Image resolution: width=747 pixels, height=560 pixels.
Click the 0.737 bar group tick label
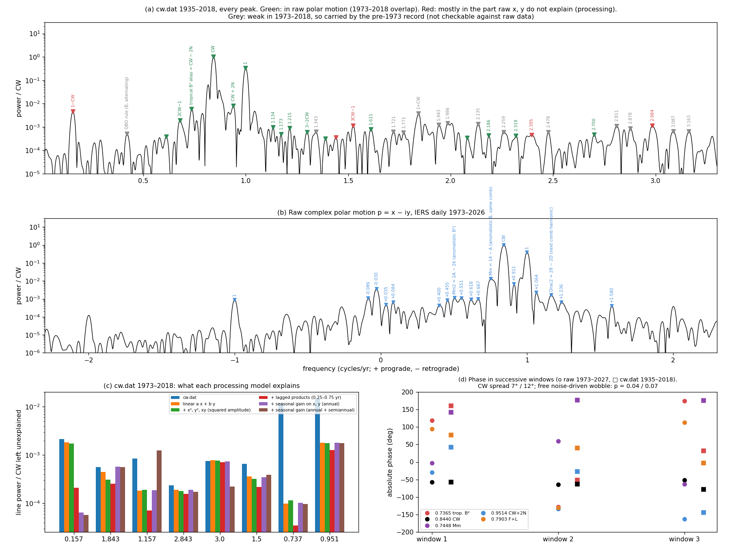click(293, 539)
